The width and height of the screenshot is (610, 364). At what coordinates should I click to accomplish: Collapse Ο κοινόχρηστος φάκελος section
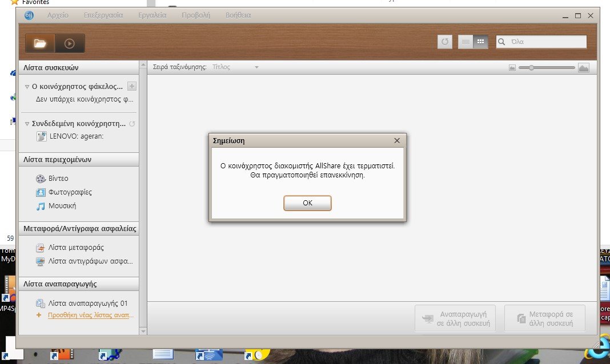click(x=27, y=87)
